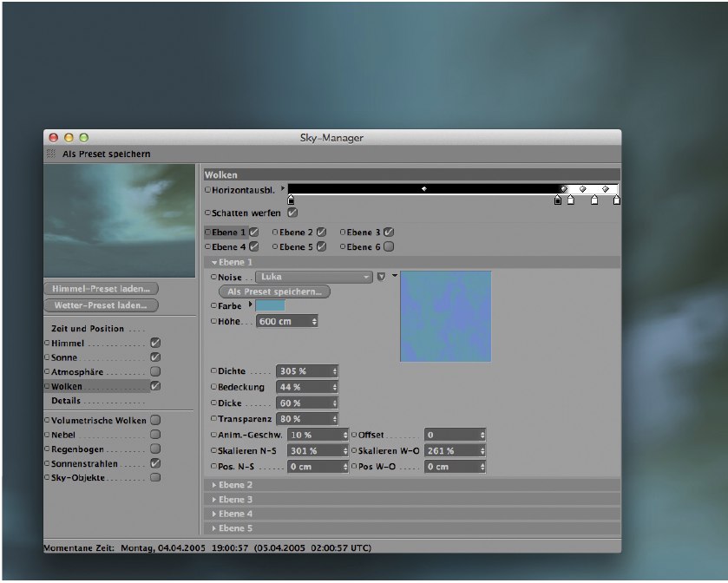Enable the Atmosphäre checkbox

click(155, 371)
